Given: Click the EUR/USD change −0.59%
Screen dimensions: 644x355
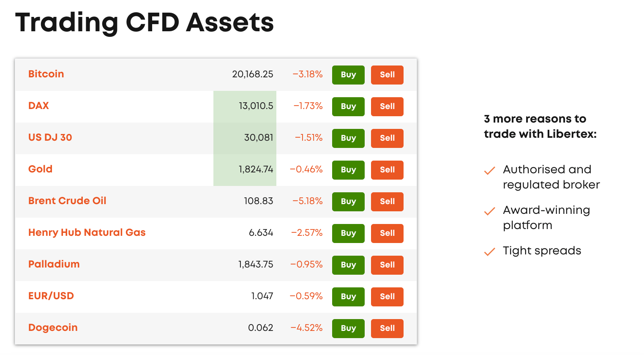Looking at the screenshot, I should click(306, 296).
